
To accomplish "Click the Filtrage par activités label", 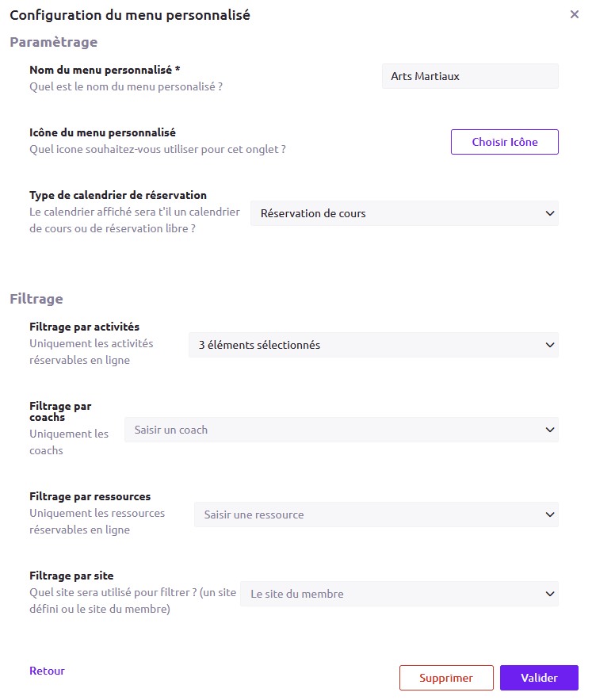I will tap(84, 327).
